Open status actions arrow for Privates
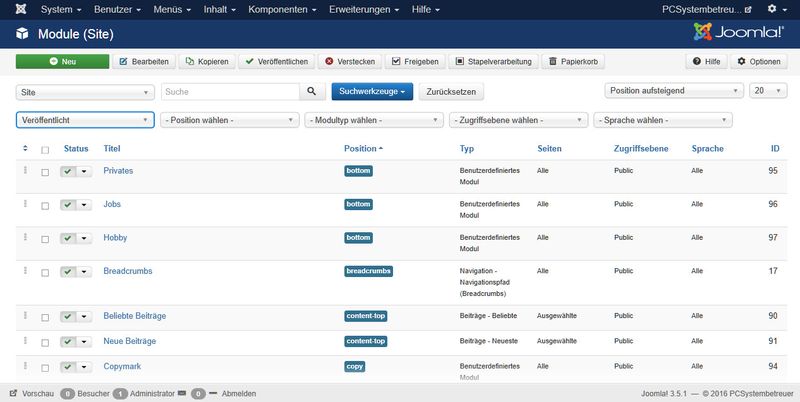 pos(84,171)
